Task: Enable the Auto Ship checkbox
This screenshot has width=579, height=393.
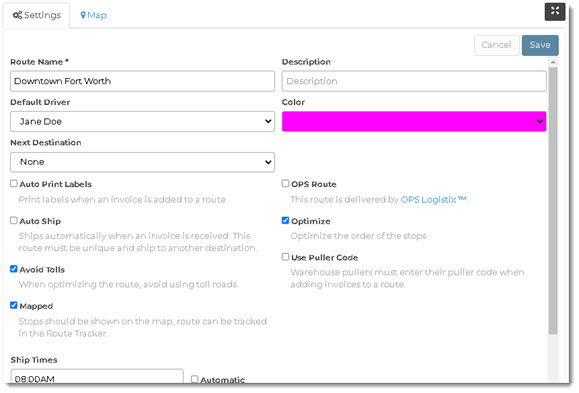Action: (x=14, y=221)
